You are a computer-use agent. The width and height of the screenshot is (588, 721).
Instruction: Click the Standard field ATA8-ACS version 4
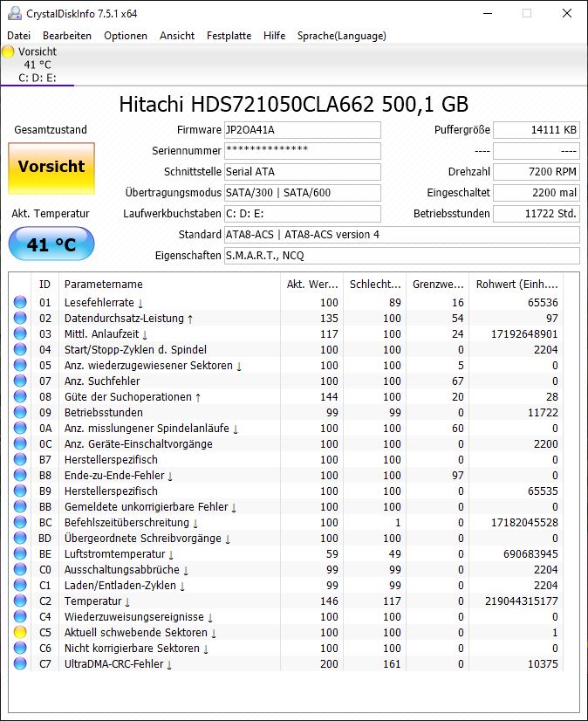(402, 235)
